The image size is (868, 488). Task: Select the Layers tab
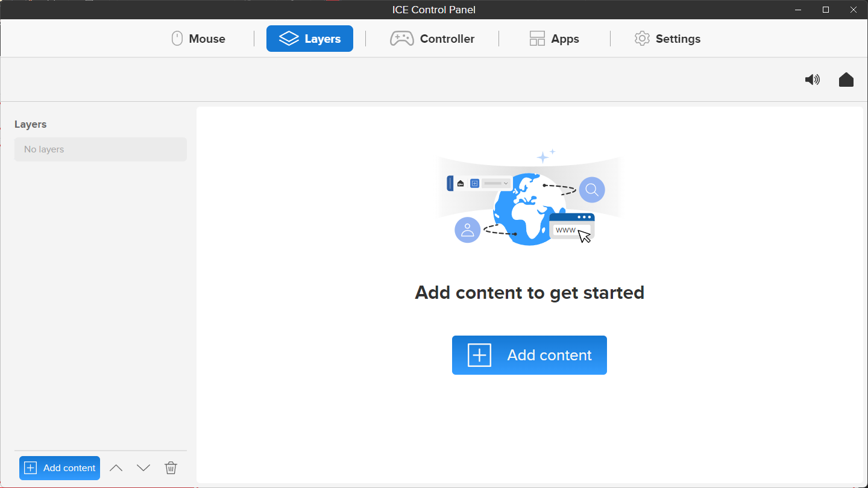pyautogui.click(x=310, y=39)
